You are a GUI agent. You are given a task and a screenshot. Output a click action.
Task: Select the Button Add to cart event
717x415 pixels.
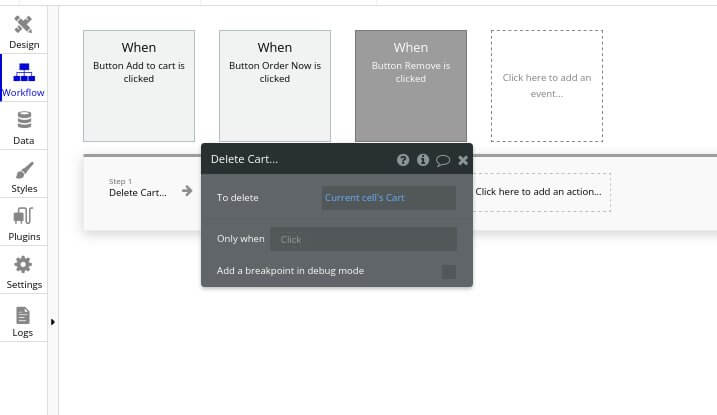[139, 86]
